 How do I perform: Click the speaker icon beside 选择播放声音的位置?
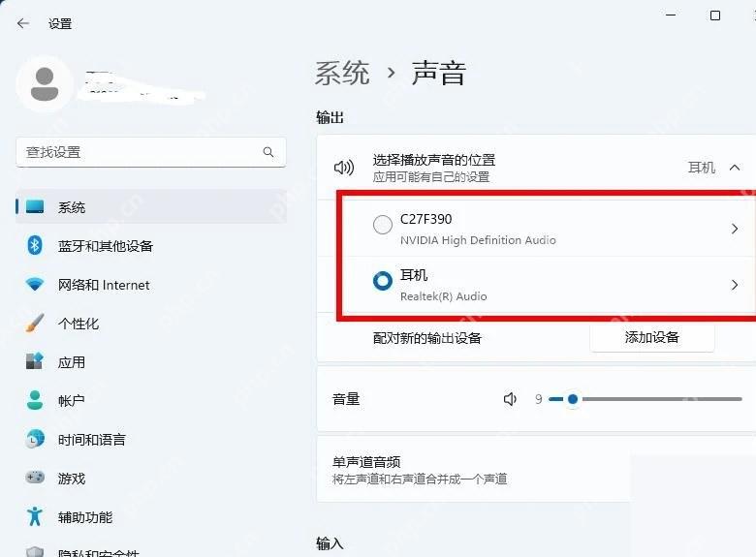[x=344, y=168]
